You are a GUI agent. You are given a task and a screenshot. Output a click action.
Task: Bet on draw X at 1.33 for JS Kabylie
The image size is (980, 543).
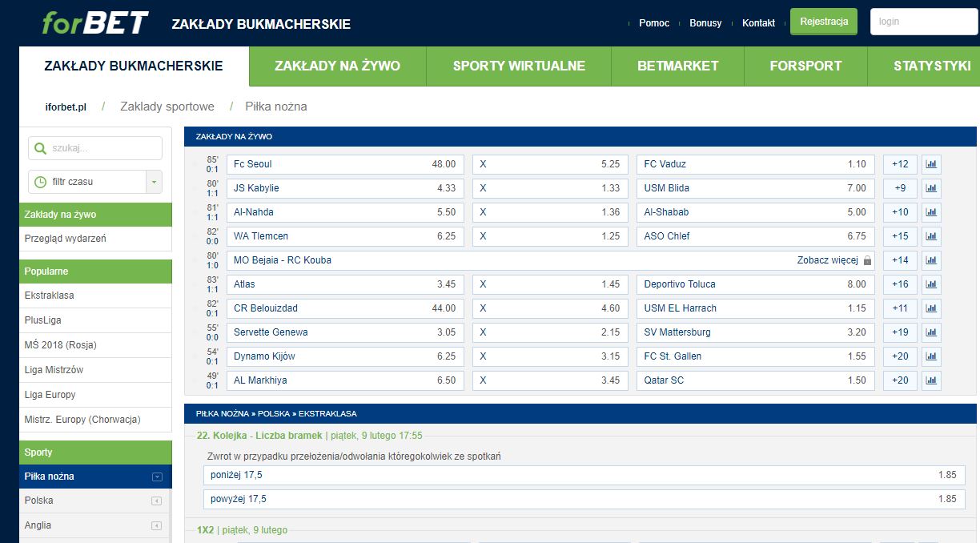point(550,188)
